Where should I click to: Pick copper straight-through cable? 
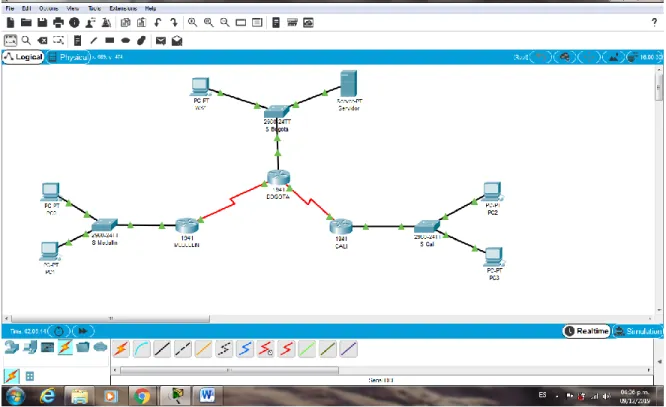(x=162, y=349)
